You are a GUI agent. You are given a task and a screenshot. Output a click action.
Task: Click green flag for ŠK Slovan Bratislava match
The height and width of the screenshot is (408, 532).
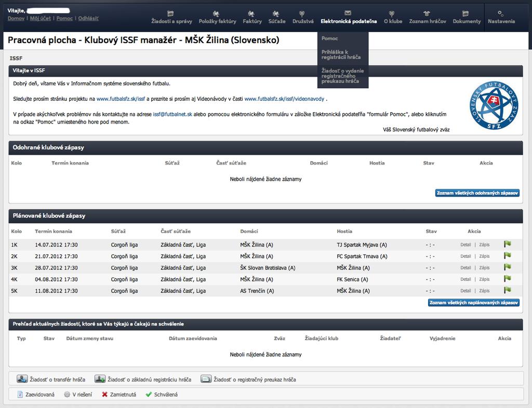[508, 267]
